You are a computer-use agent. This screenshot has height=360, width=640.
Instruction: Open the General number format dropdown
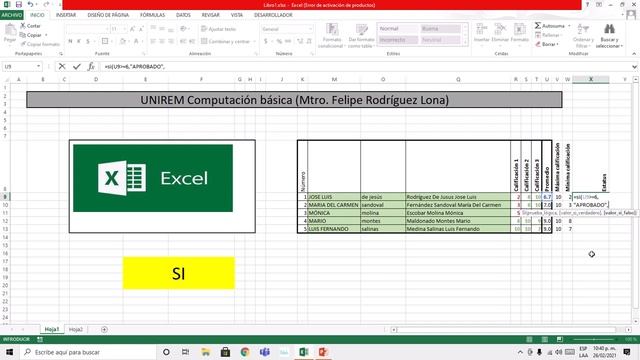(310, 29)
